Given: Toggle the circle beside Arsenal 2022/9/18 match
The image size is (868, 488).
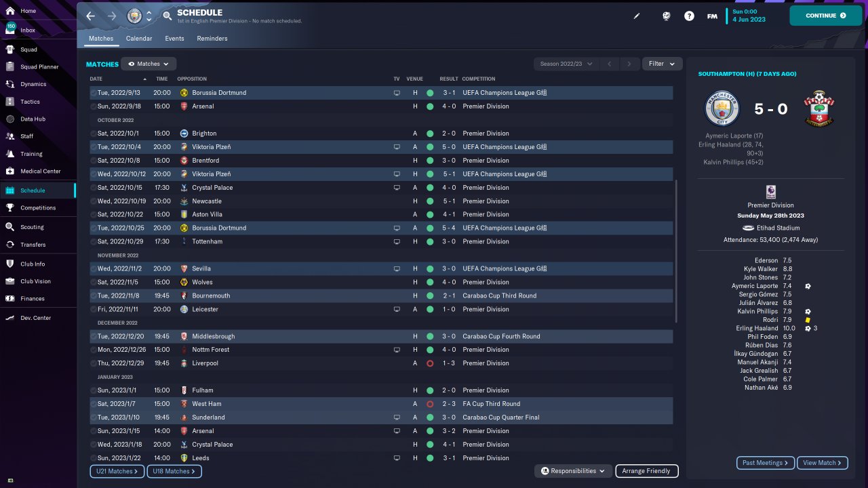Looking at the screenshot, I should 94,106.
